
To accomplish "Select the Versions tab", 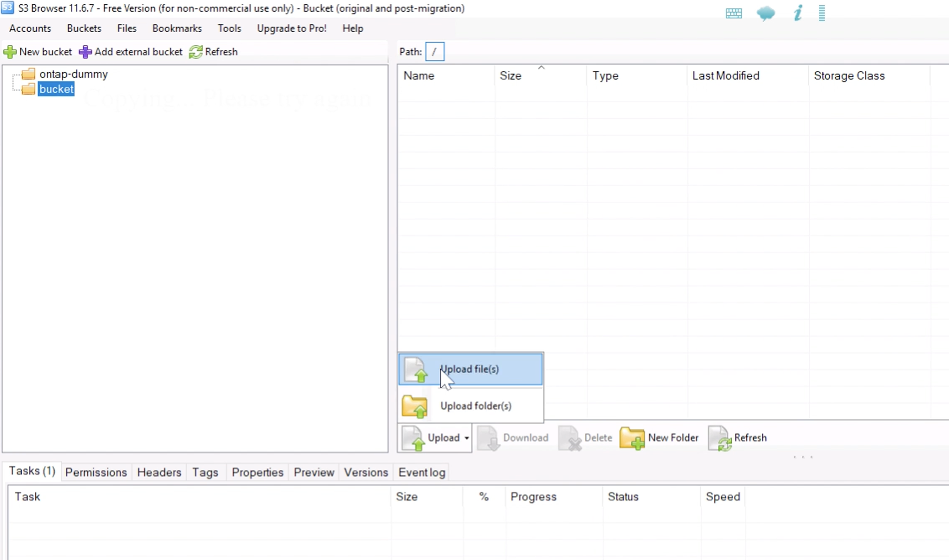I will pyautogui.click(x=365, y=472).
